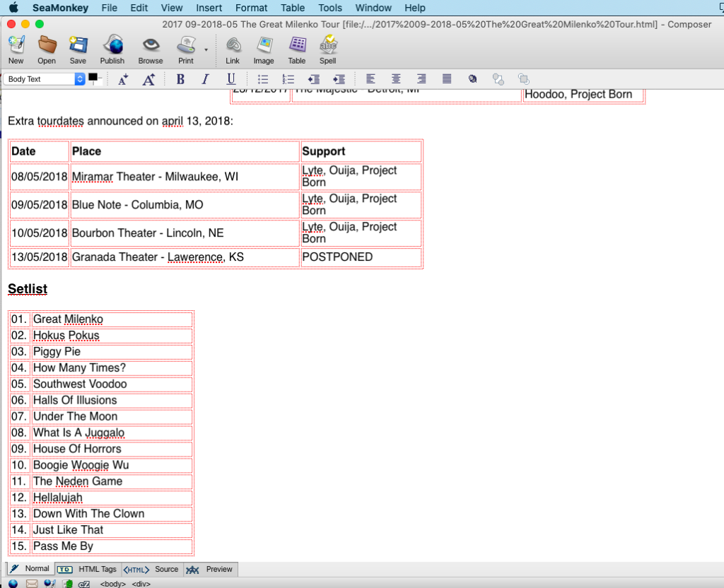Toggle right alignment
This screenshot has height=588, width=724.
[421, 79]
